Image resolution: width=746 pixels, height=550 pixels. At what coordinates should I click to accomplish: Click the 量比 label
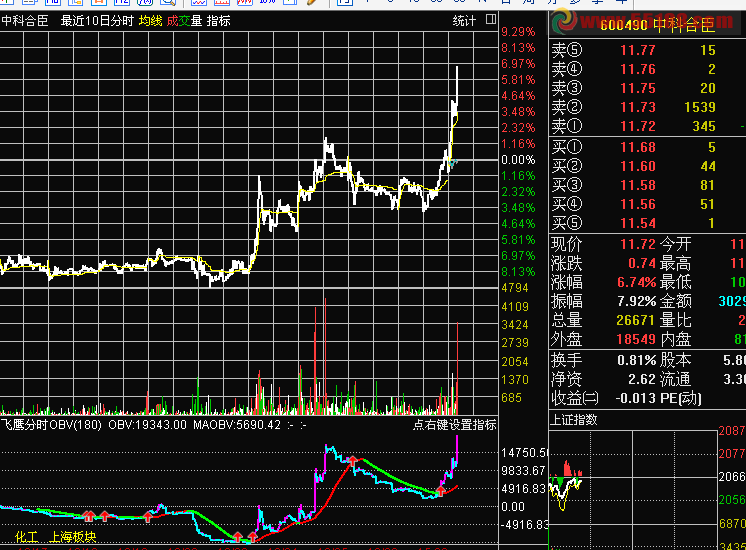pyautogui.click(x=675, y=320)
